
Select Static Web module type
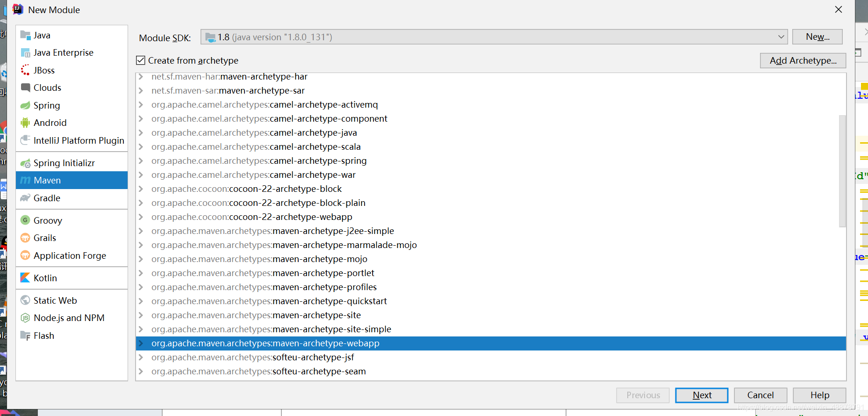72,300
